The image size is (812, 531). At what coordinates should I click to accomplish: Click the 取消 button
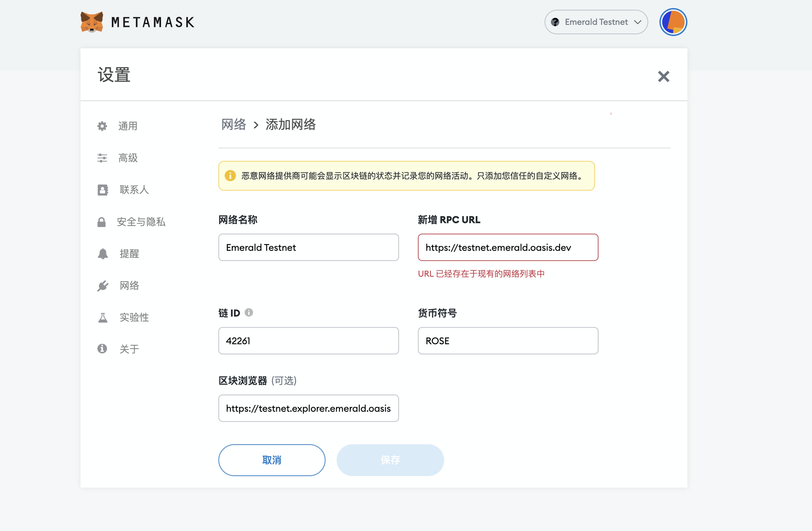[x=272, y=460]
